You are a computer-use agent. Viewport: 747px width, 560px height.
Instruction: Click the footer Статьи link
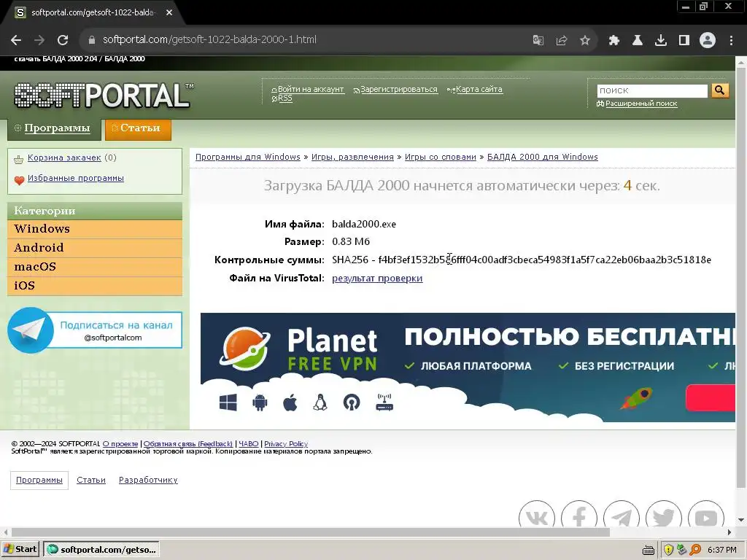point(91,480)
